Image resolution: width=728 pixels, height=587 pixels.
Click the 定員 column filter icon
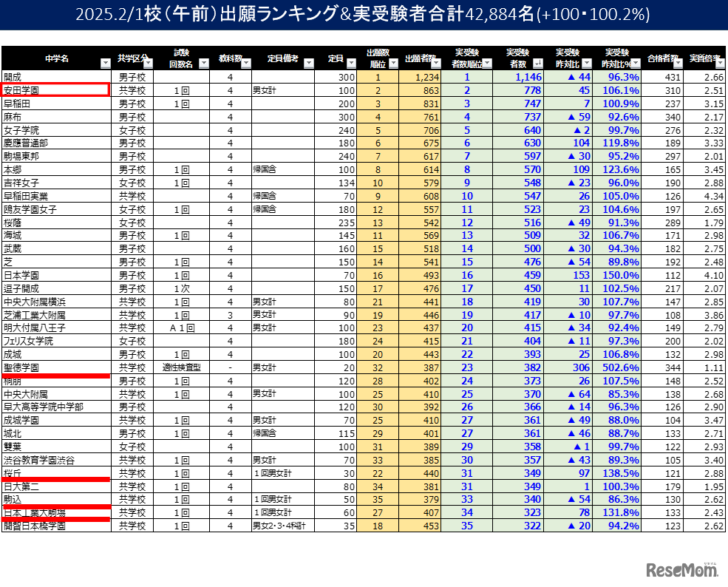(x=350, y=64)
